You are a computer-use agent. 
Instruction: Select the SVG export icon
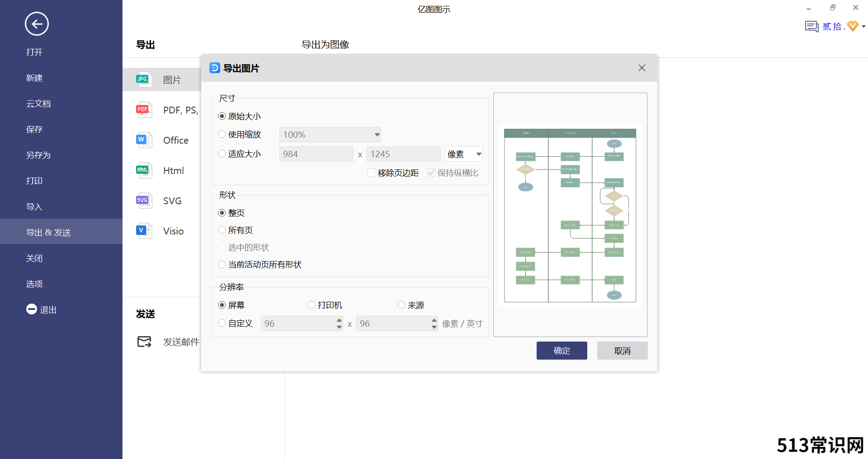[x=144, y=201]
